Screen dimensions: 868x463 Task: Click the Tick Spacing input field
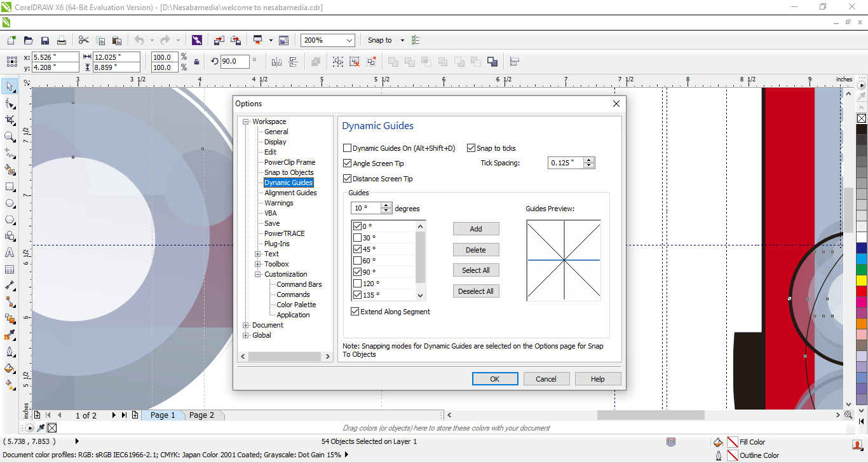pos(565,163)
